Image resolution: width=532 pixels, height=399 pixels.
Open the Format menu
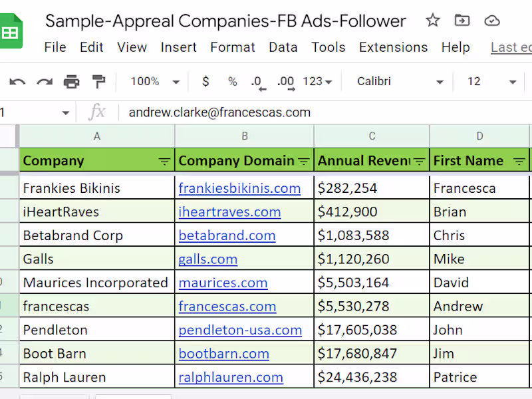232,47
